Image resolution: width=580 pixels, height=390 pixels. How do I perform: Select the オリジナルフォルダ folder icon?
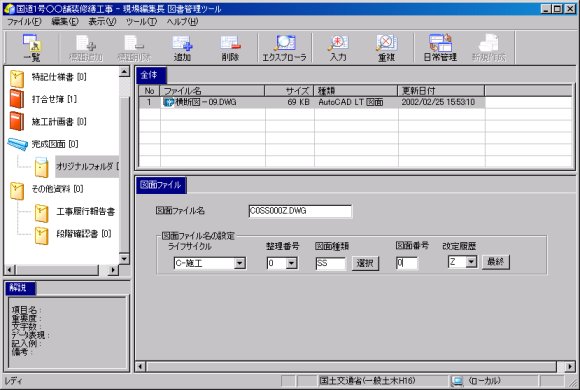point(41,167)
